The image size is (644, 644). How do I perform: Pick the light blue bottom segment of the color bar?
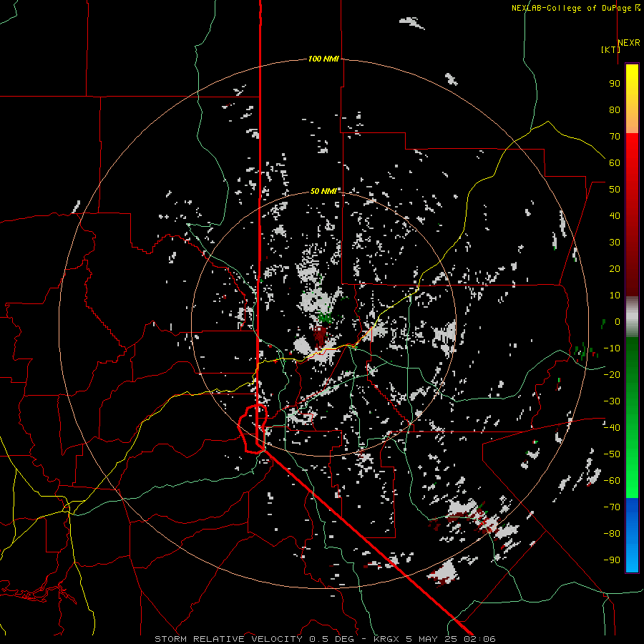[632, 557]
